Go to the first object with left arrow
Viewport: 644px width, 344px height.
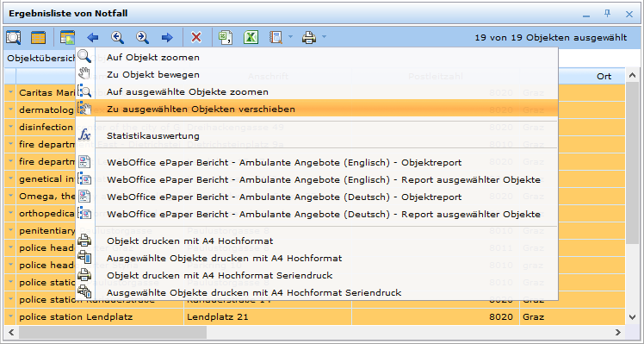click(93, 38)
